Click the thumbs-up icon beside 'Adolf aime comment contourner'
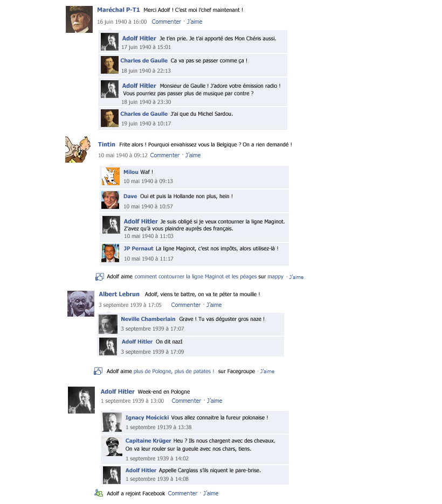The height and width of the screenshot is (504, 442). (x=99, y=277)
